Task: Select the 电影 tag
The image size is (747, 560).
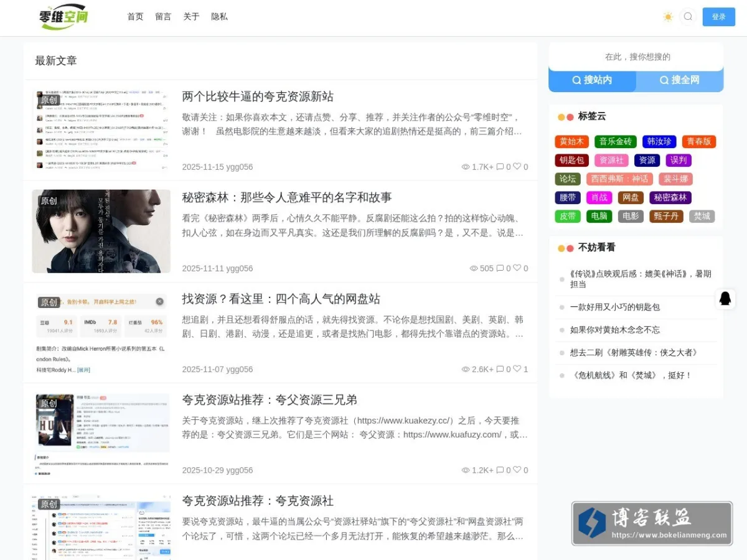Action: (631, 216)
